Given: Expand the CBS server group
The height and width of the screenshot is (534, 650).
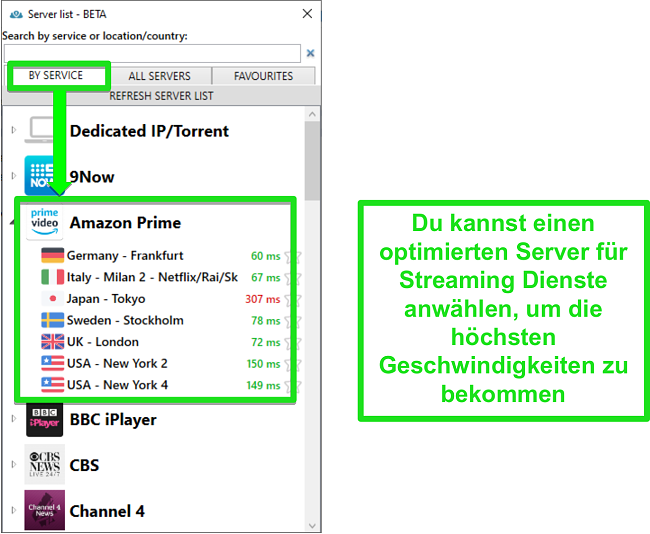Looking at the screenshot, I should coord(14,464).
